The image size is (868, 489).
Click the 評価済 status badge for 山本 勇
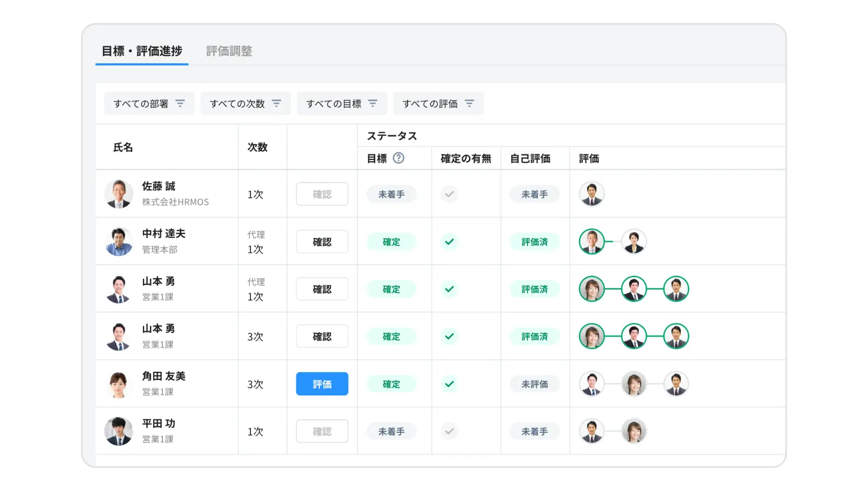[534, 289]
